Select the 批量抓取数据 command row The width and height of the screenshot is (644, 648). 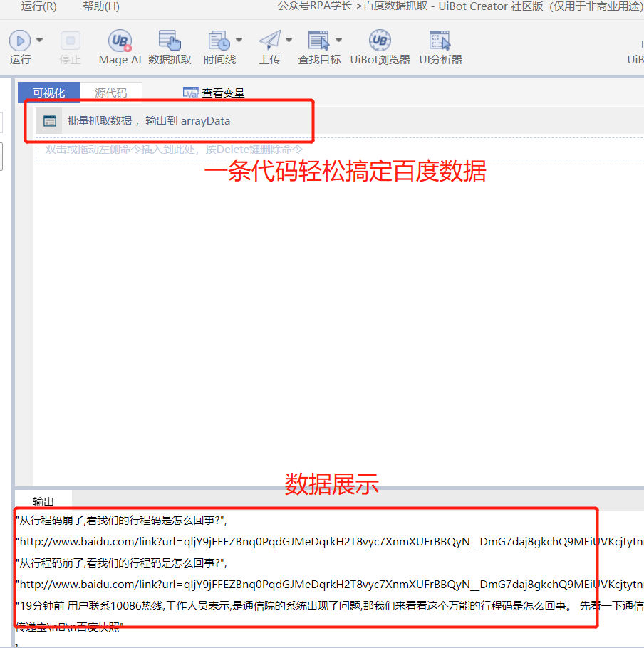coord(339,120)
